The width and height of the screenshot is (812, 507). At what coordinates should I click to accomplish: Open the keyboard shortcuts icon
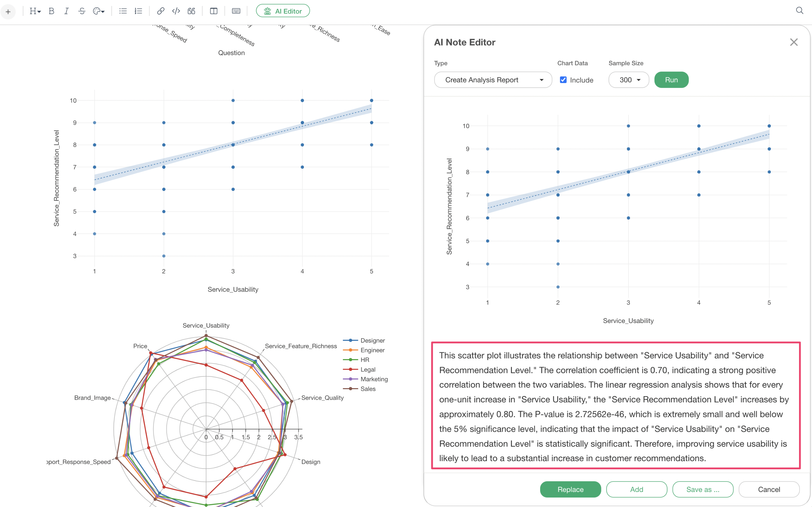[236, 11]
